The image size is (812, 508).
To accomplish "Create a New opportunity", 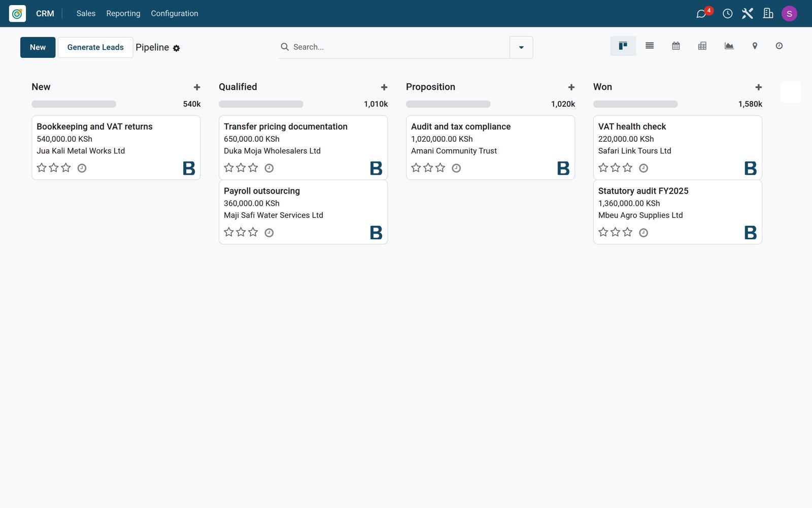I will (x=38, y=47).
